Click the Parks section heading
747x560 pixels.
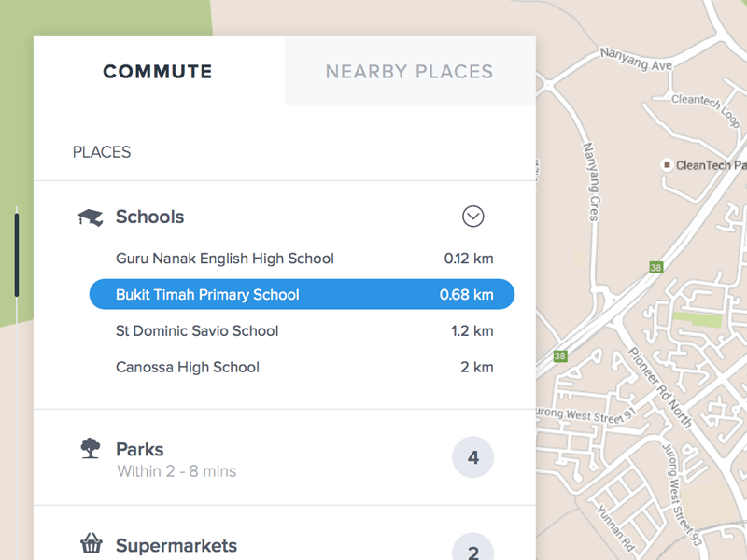140,449
